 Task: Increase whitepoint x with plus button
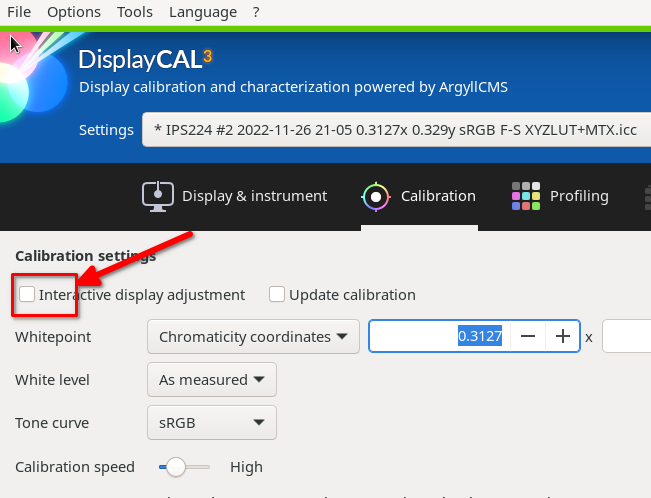click(x=563, y=336)
